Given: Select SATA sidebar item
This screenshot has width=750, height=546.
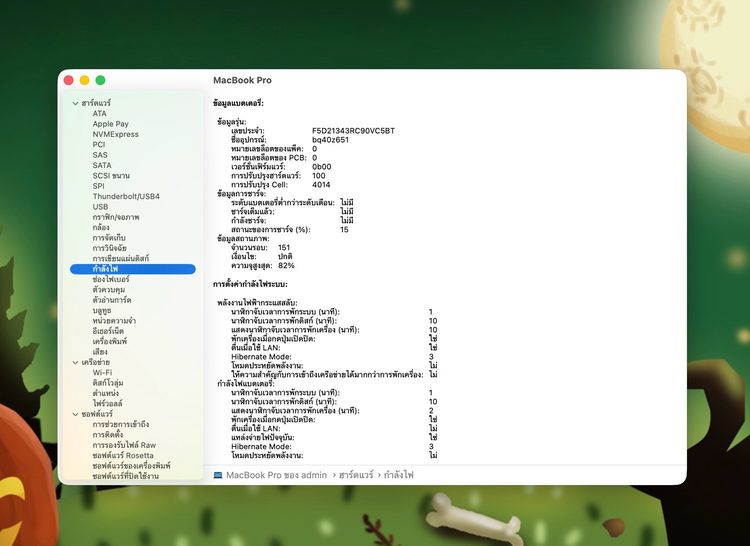Looking at the screenshot, I should 102,165.
